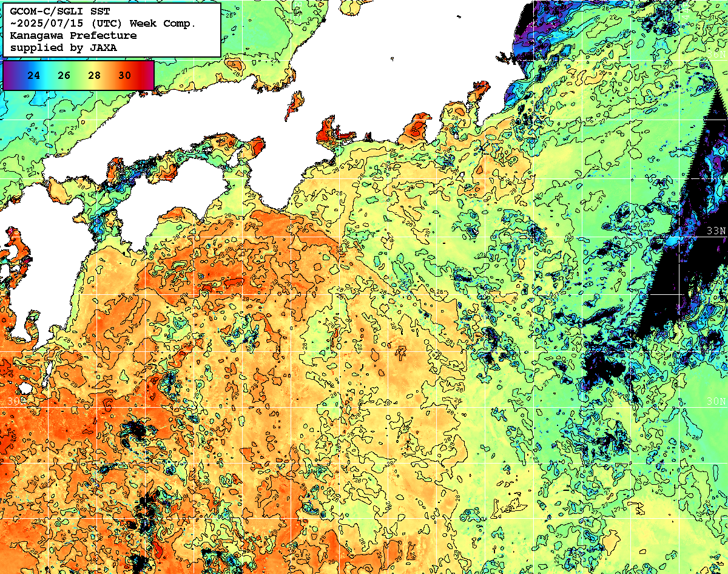Click the "30N" latitude label at right edge
The width and height of the screenshot is (728, 574).
716,402
